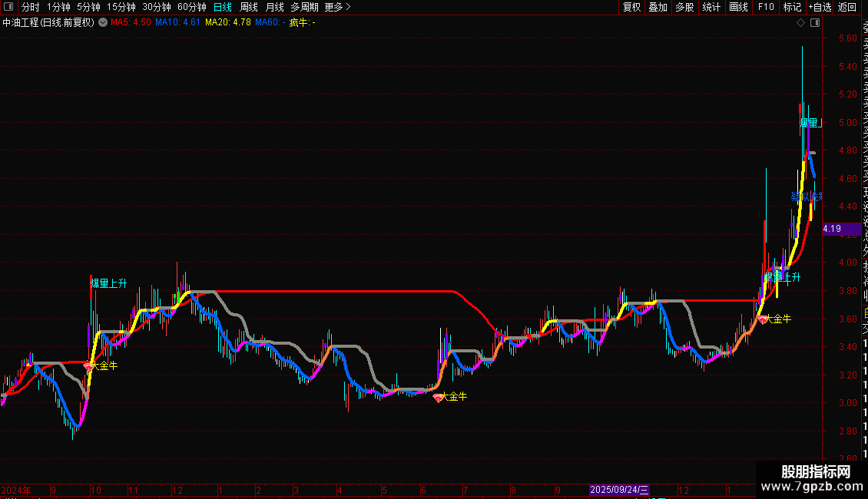Click the 大金牛 signal near January 2026
The height and width of the screenshot is (499, 868).
click(774, 319)
